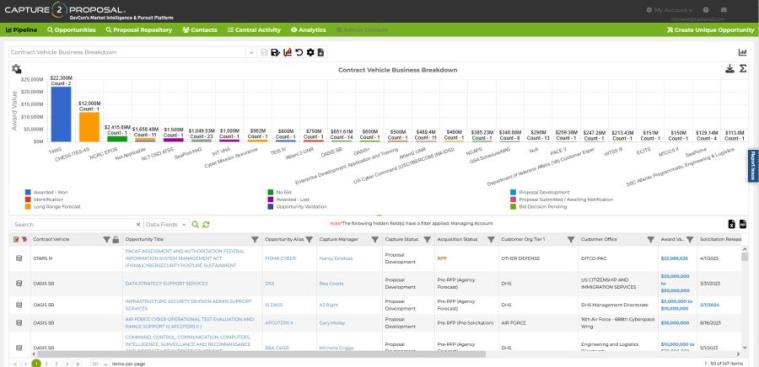The image size is (759, 367).
Task: Click the document icon after the settings gear
Action: (x=320, y=52)
